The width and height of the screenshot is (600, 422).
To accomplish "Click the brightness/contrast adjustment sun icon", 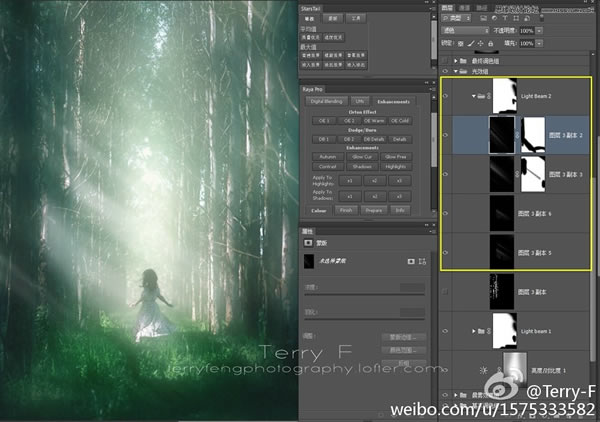I will (484, 370).
